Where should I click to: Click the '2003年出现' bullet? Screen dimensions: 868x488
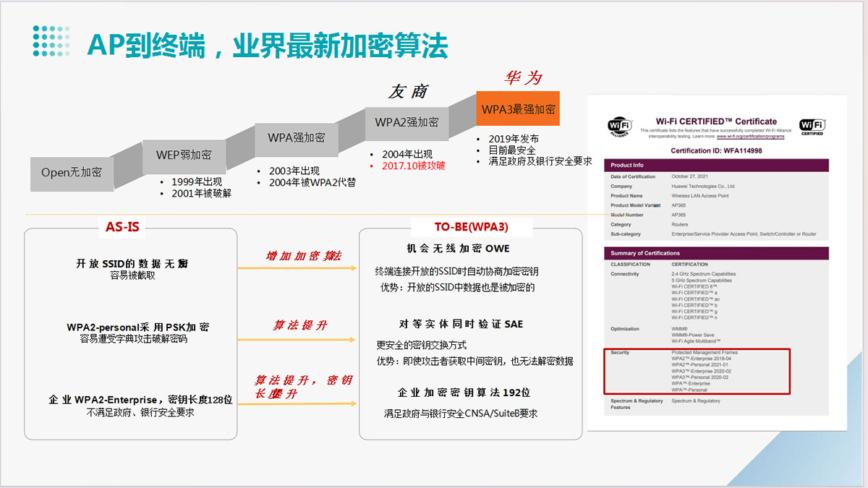[x=294, y=171]
